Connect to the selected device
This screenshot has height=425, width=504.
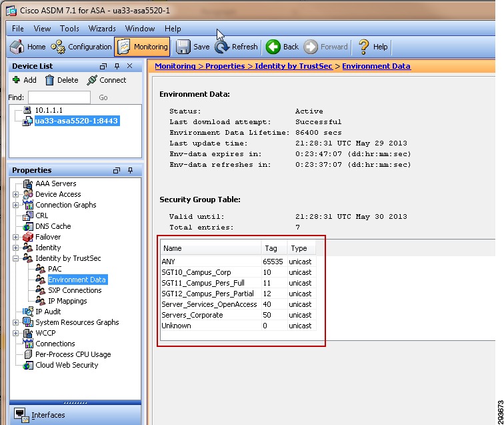(x=107, y=80)
